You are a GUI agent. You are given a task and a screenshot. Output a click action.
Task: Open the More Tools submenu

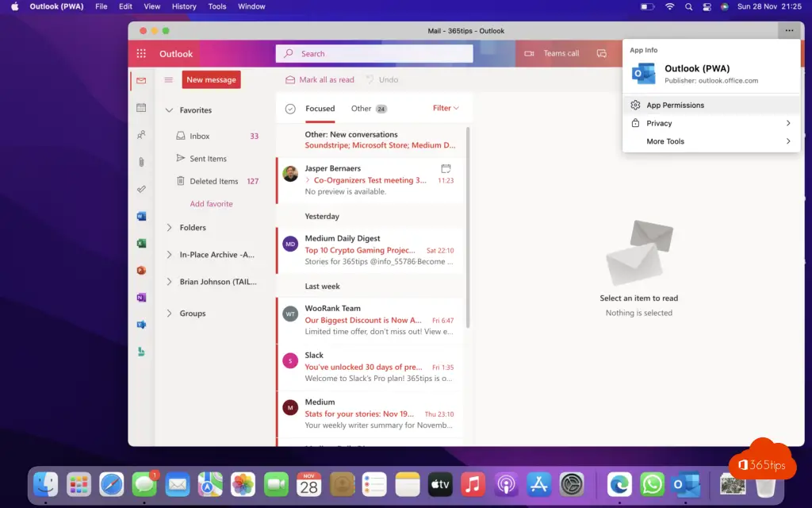[711, 141]
